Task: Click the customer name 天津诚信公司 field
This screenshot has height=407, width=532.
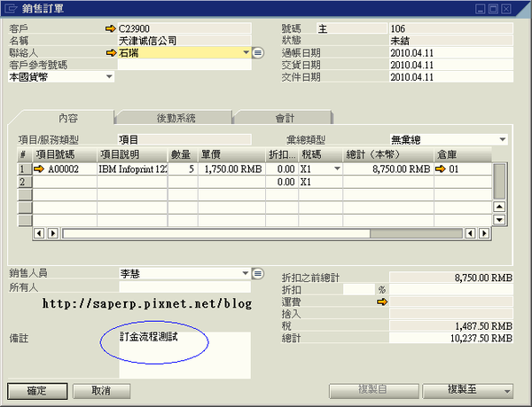Action: (184, 41)
